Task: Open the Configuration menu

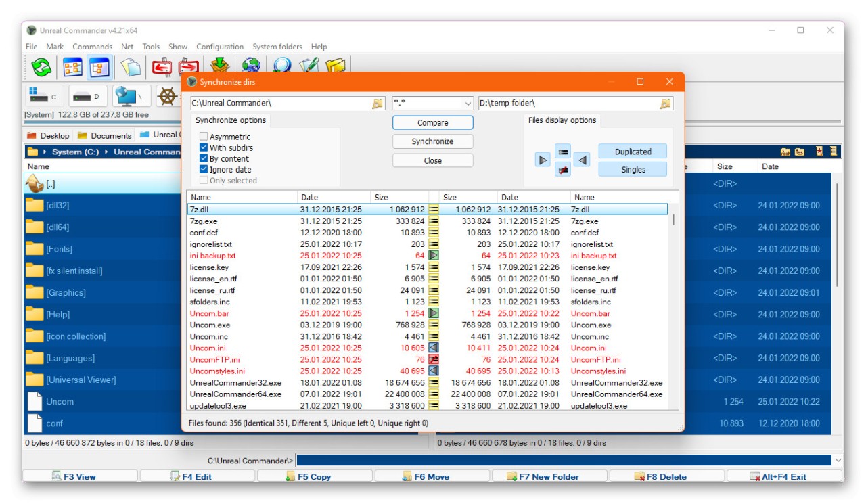Action: [x=220, y=47]
